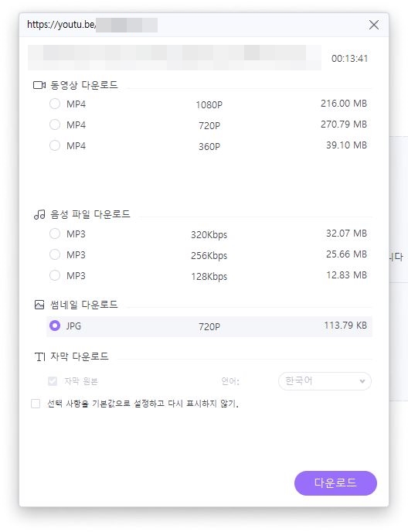Image resolution: width=408 pixels, height=532 pixels.
Task: Click the 128Kbps bitrate label
Action: tap(209, 277)
